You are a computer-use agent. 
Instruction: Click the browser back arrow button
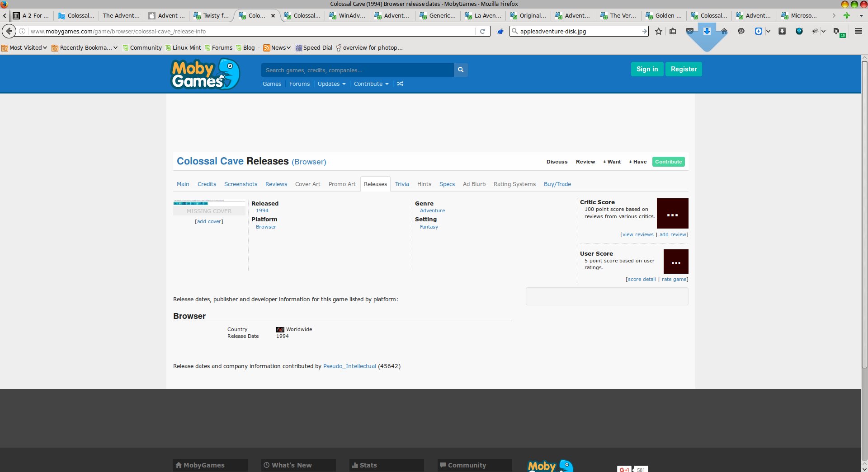pyautogui.click(x=9, y=31)
